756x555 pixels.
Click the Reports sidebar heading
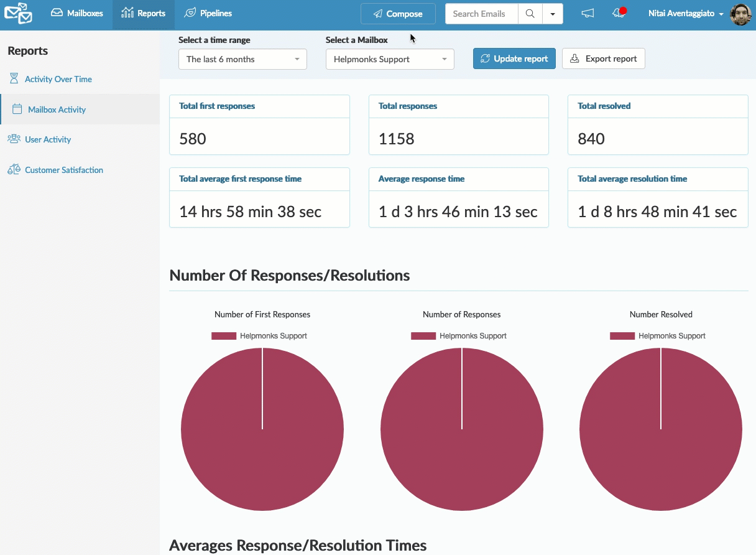coord(28,51)
